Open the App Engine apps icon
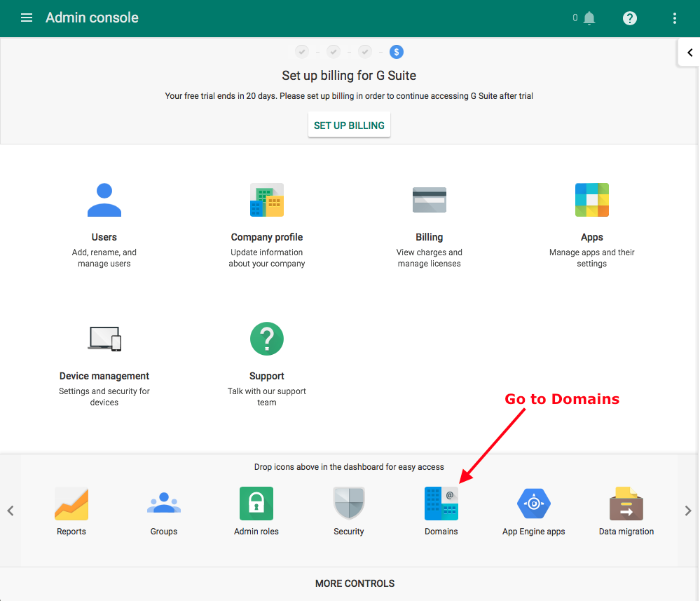 click(x=534, y=504)
